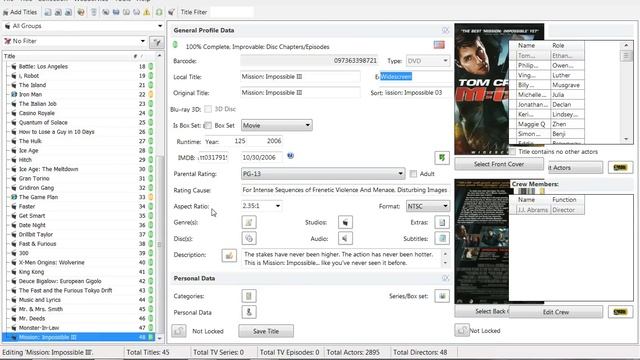The image size is (640, 360).
Task: Click the description box scroll down arrow
Action: tap(445, 263)
